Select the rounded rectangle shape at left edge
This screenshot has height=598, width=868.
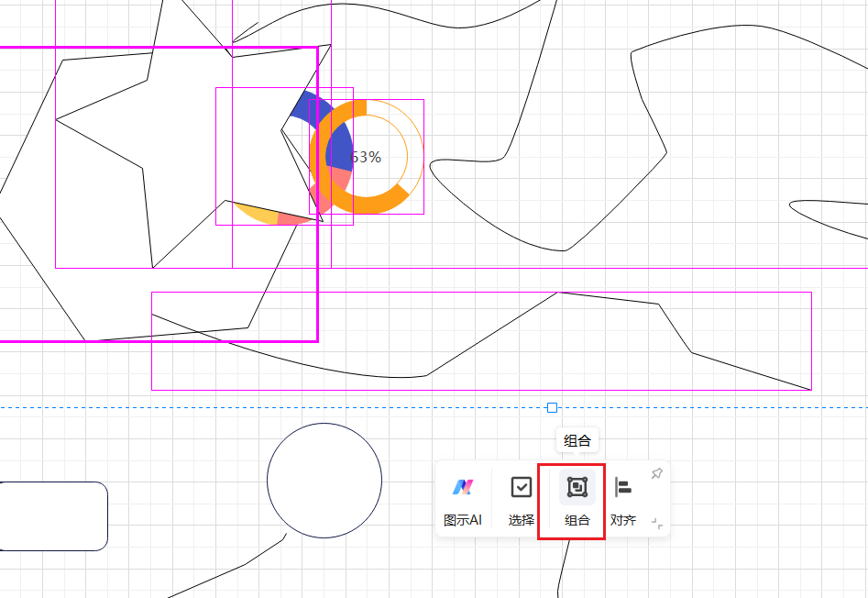click(x=55, y=515)
